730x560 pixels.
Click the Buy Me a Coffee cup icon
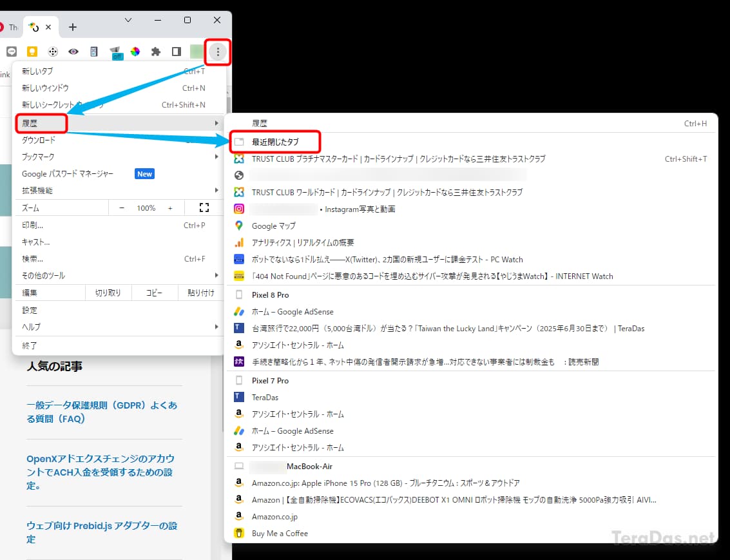pos(239,533)
